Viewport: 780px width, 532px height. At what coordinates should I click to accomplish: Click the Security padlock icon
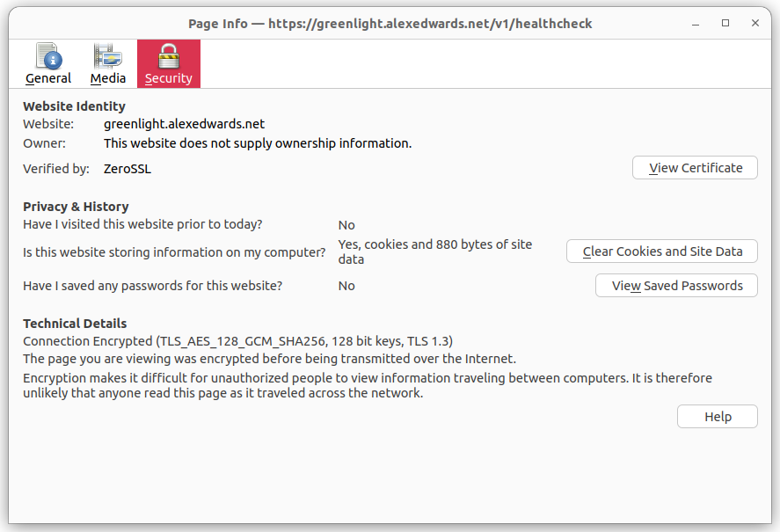[x=168, y=56]
